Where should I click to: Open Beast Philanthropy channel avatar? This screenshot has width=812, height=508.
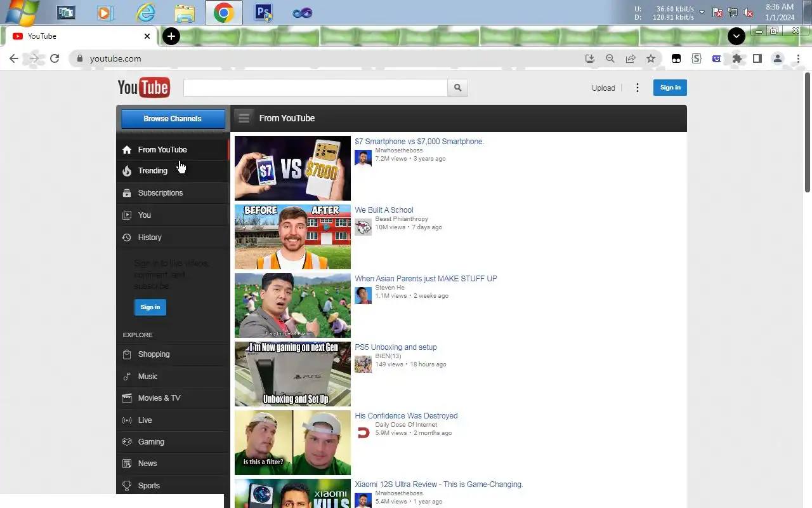click(363, 227)
